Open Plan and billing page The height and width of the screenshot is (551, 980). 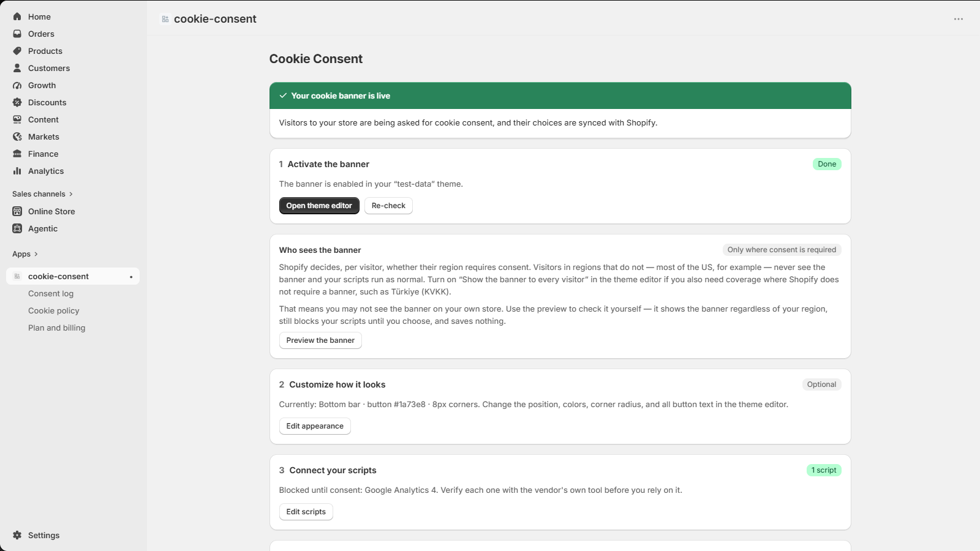(x=57, y=328)
